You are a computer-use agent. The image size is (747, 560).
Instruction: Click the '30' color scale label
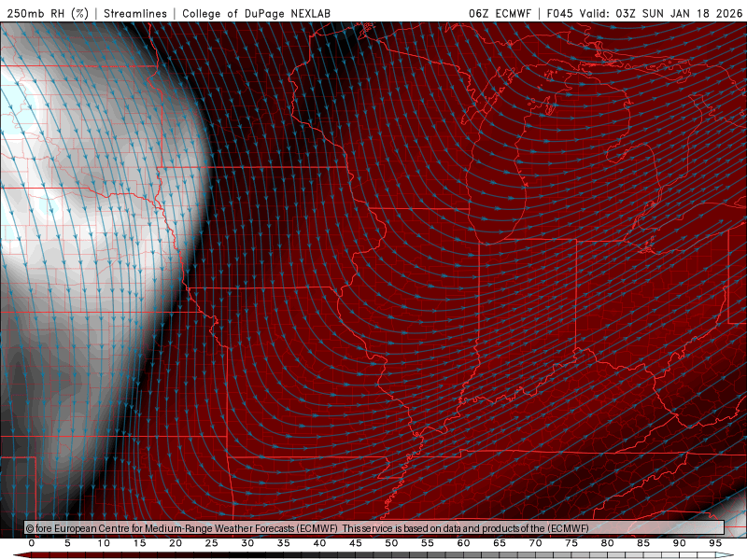[x=247, y=543]
